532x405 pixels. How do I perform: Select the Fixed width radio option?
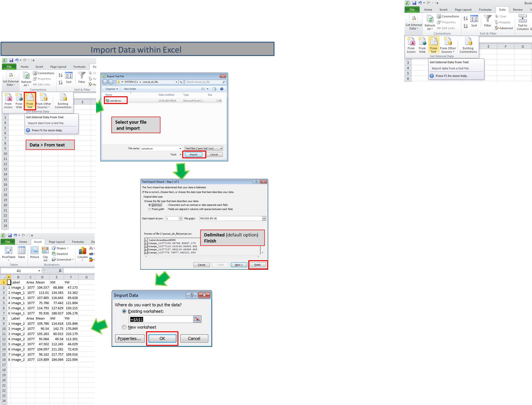pos(150,209)
